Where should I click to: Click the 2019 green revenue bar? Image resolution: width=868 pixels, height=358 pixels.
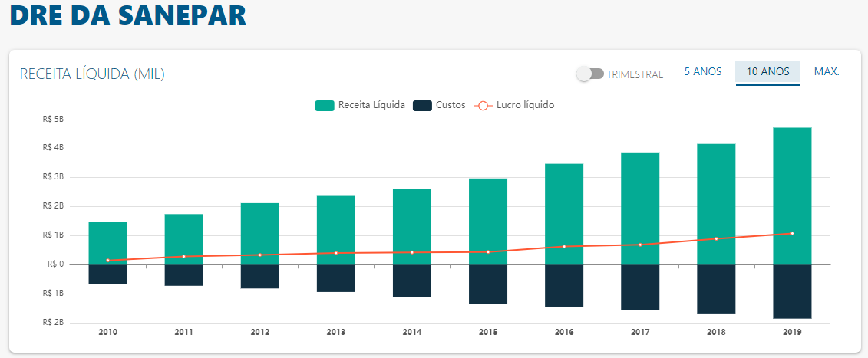792,196
